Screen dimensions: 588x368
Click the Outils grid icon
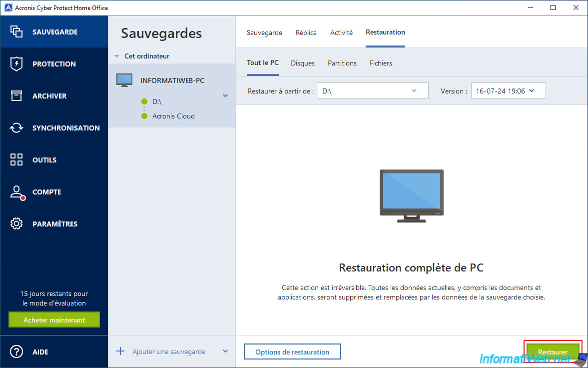coord(16,159)
